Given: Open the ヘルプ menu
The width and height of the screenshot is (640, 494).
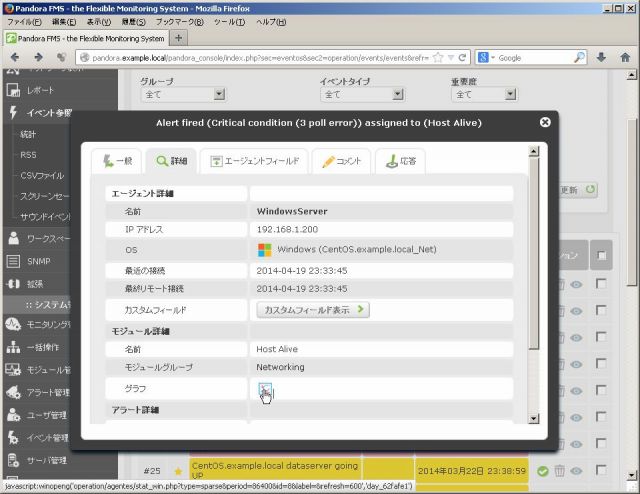Looking at the screenshot, I should (x=271, y=22).
